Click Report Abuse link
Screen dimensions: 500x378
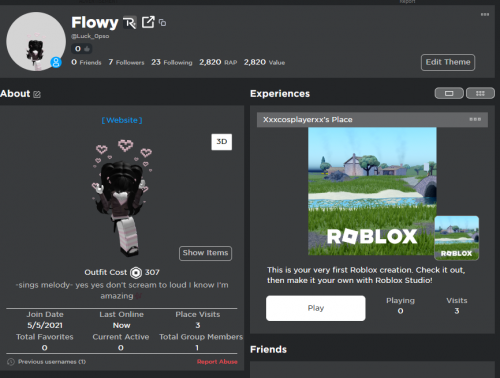pos(217,362)
